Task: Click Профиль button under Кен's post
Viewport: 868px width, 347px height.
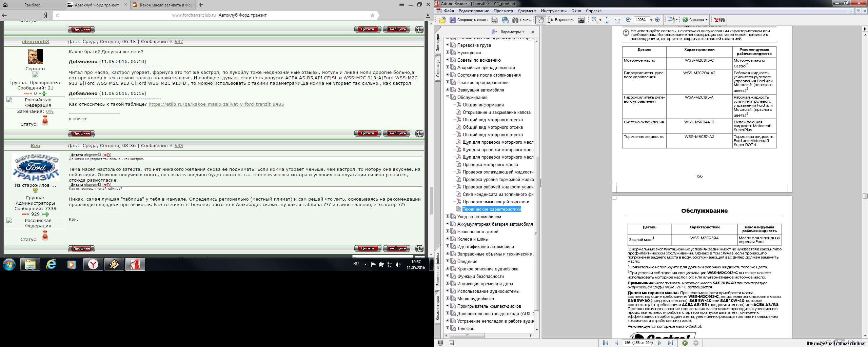Action: pyautogui.click(x=81, y=248)
